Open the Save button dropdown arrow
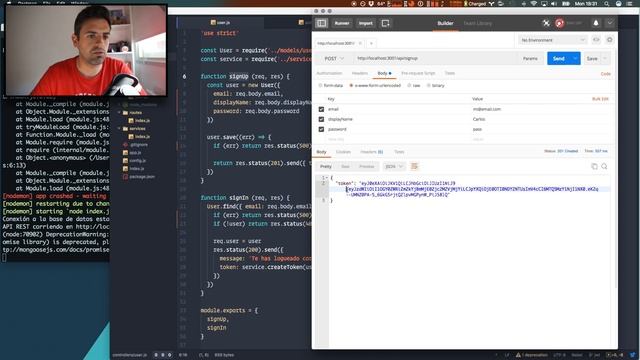640x360 pixels. [605, 58]
